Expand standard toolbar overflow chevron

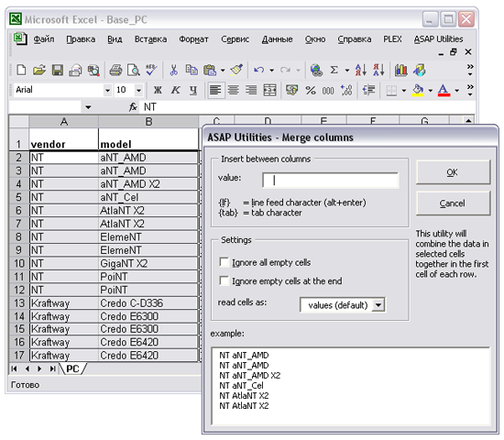[x=470, y=70]
